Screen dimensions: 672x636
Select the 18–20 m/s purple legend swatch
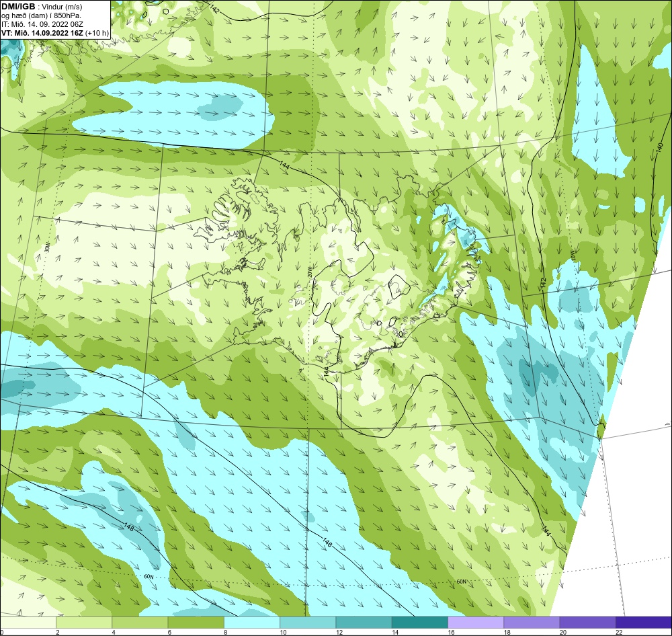[x=532, y=622]
